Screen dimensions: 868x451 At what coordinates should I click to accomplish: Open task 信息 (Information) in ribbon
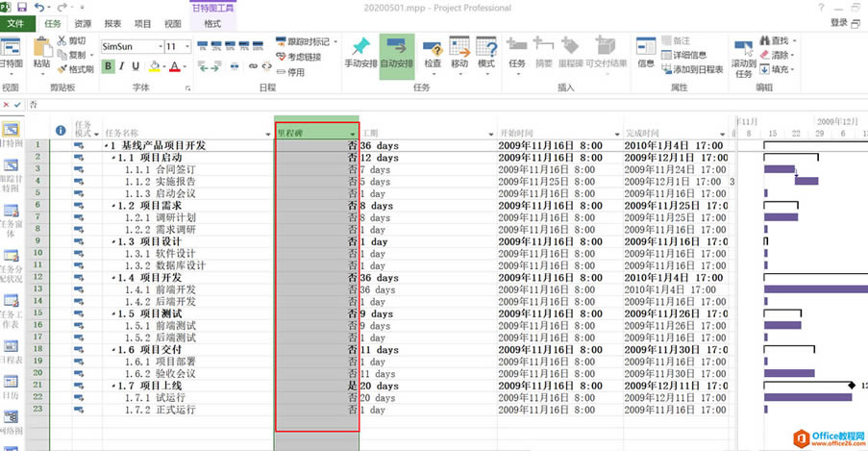[645, 50]
